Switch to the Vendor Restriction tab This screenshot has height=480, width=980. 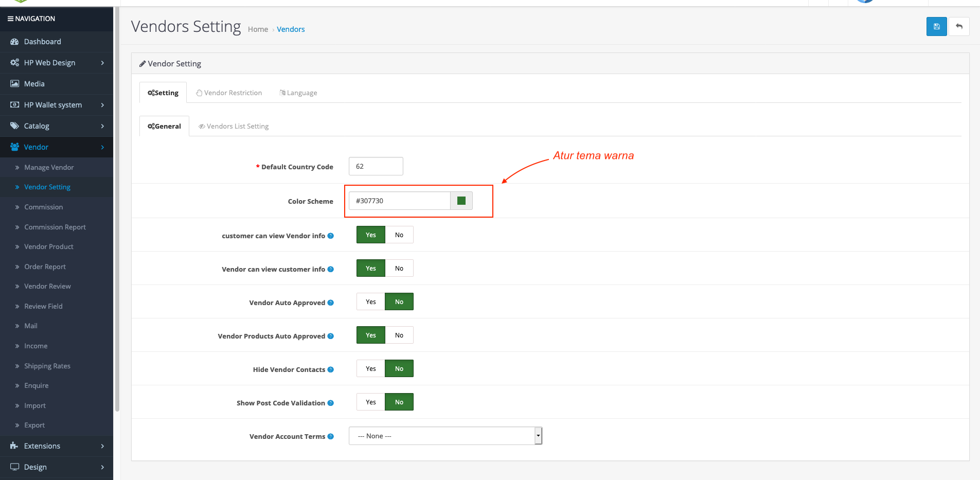click(x=229, y=93)
